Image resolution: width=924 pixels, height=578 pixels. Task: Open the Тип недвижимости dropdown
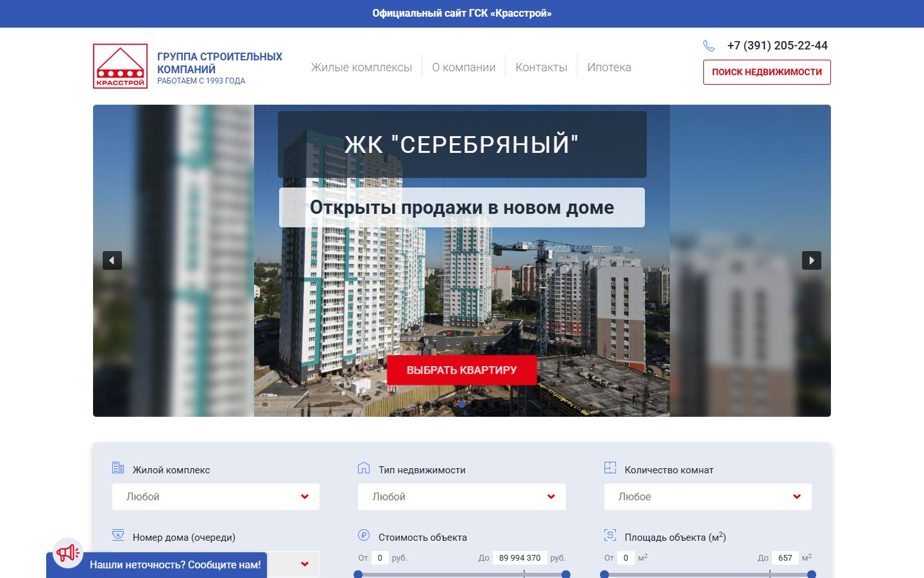pos(462,496)
